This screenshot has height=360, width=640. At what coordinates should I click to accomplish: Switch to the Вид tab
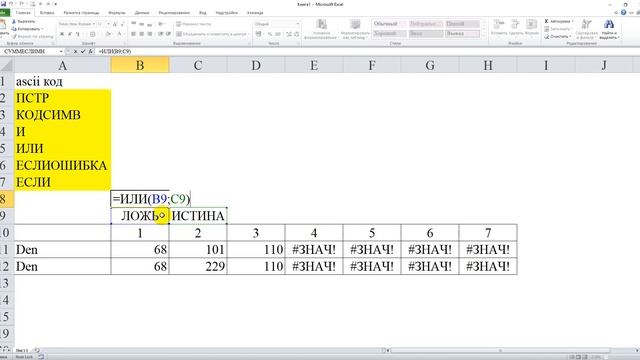pyautogui.click(x=202, y=13)
